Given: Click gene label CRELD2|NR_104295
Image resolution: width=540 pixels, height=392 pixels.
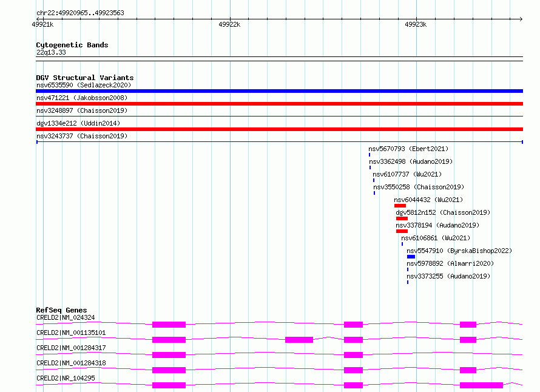Looking at the screenshot, I should pos(66,378).
